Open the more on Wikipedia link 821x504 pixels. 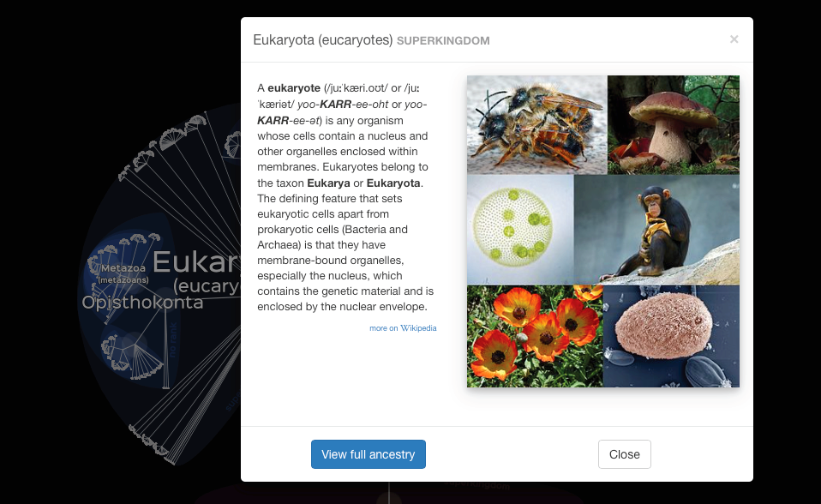(403, 328)
